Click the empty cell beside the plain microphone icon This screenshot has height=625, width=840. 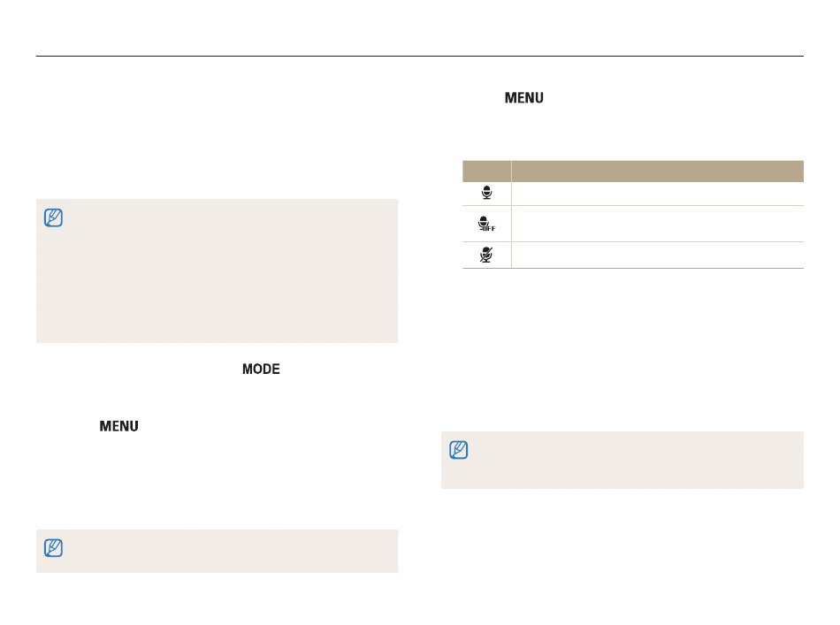pyautogui.click(x=657, y=194)
